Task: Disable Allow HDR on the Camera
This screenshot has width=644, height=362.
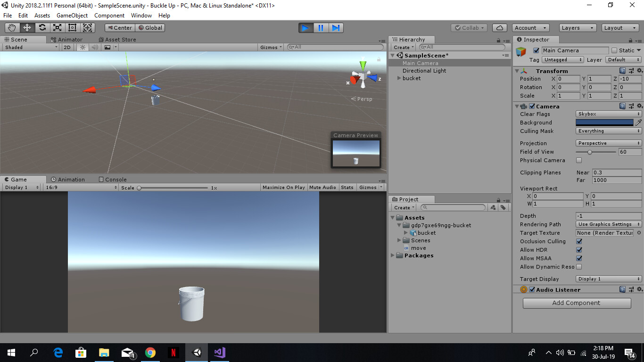Action: tap(579, 250)
